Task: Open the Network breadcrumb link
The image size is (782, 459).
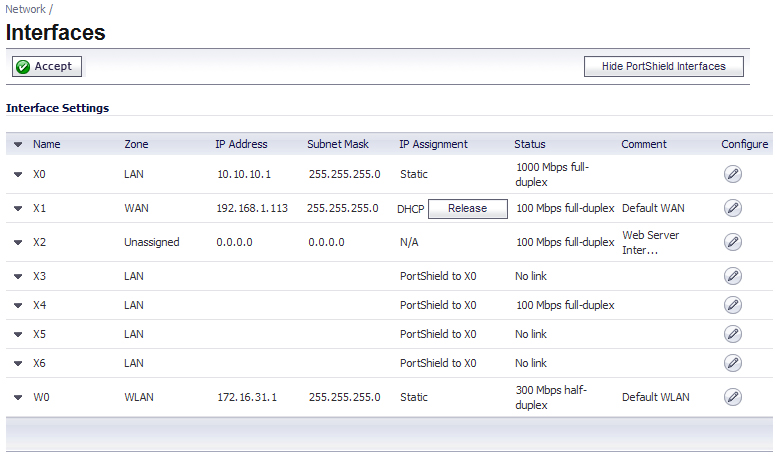Action: click(x=25, y=9)
